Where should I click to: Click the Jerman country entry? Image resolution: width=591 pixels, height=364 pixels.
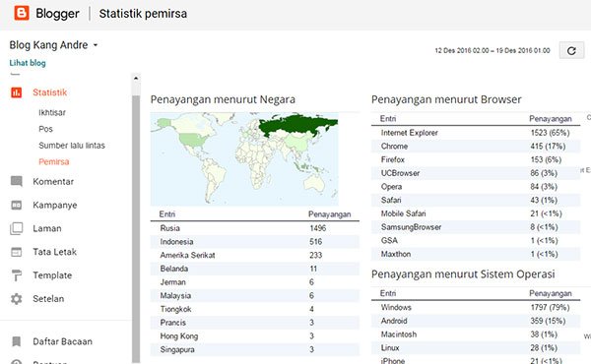click(172, 282)
